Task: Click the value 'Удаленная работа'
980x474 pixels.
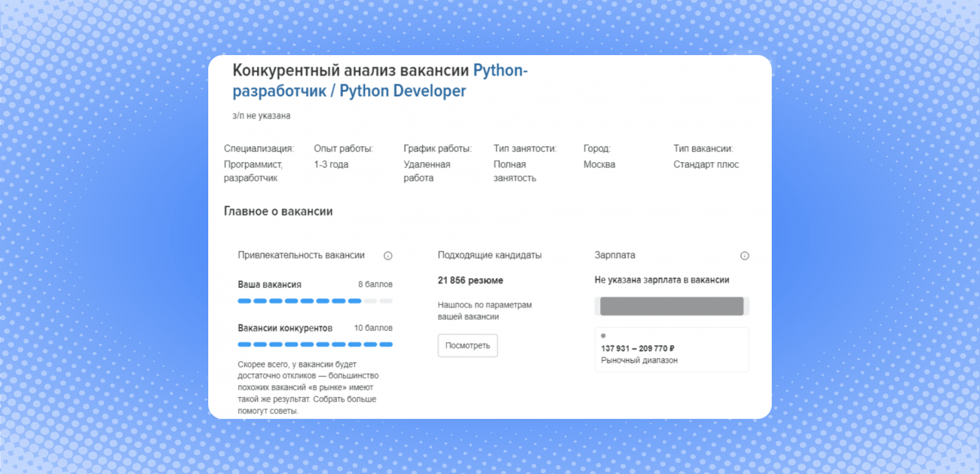Action: click(x=427, y=171)
